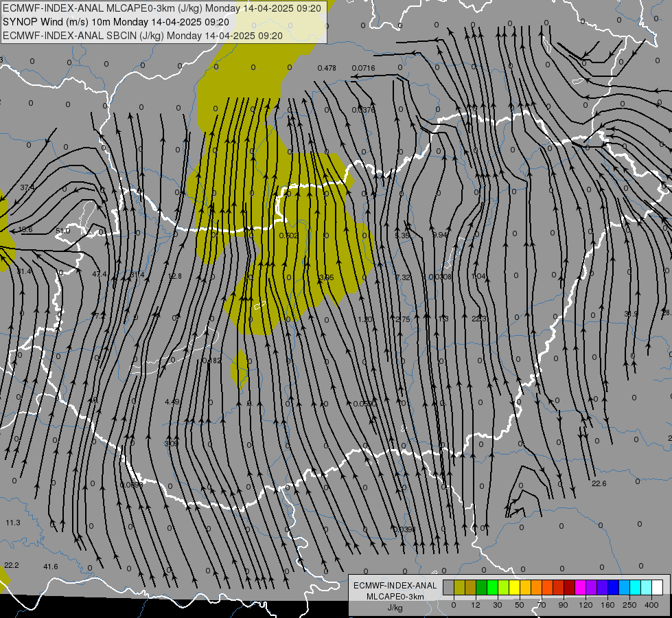Click the map value 22.3
Image resolution: width=672 pixels, height=618 pixels.
(478, 319)
